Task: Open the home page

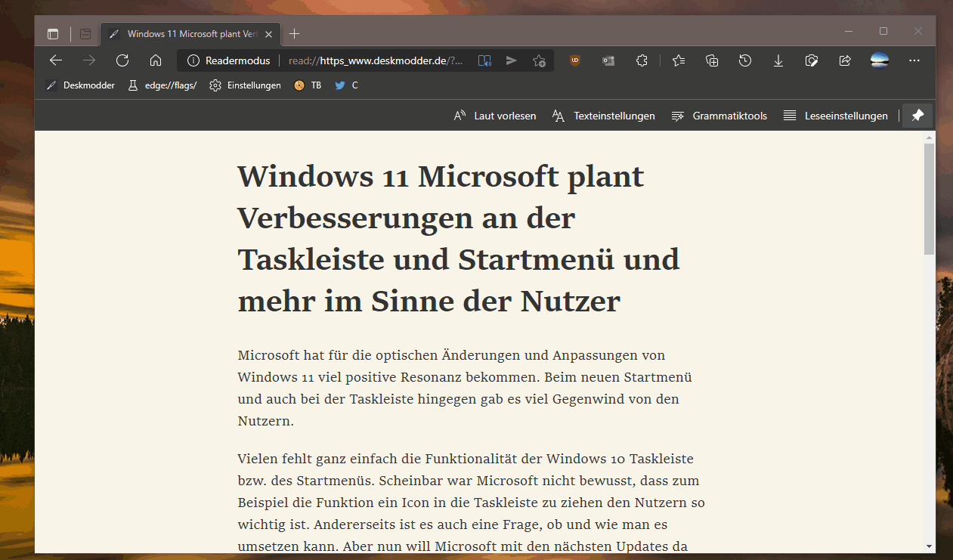Action: tap(156, 60)
